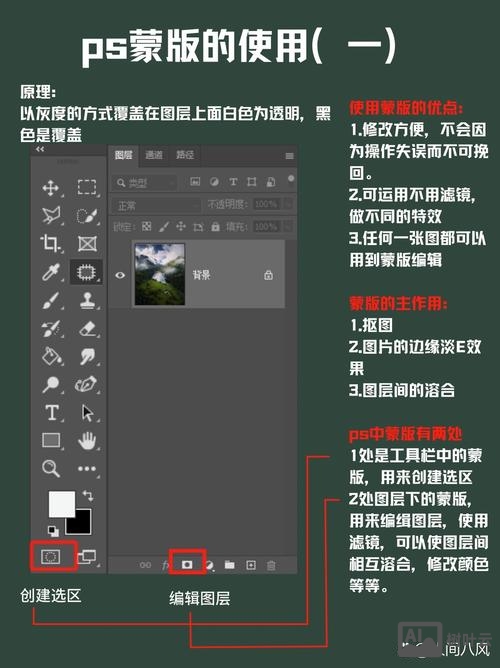Filter for type layers
Image resolution: width=500 pixels, height=668 pixels.
tap(233, 182)
